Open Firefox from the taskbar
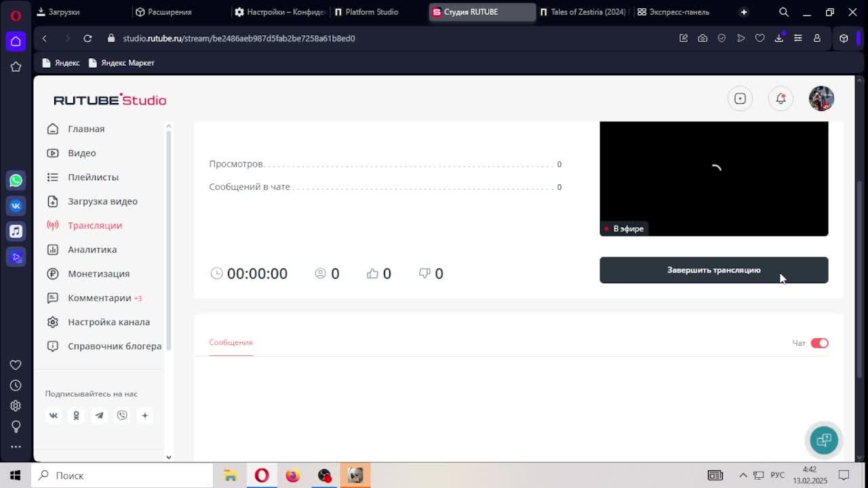 293,475
